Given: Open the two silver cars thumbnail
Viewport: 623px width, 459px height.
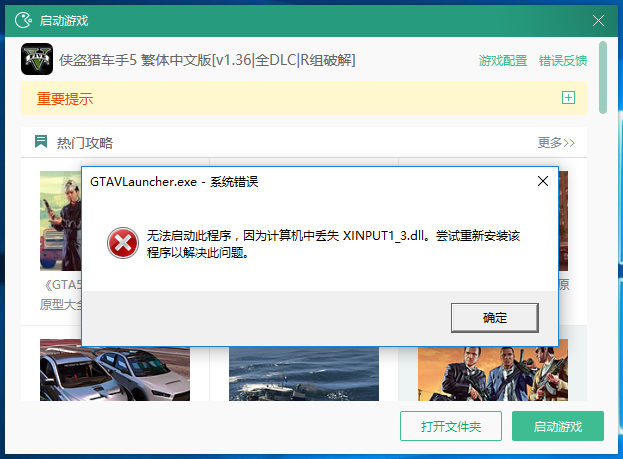Looking at the screenshot, I should pyautogui.click(x=115, y=370).
